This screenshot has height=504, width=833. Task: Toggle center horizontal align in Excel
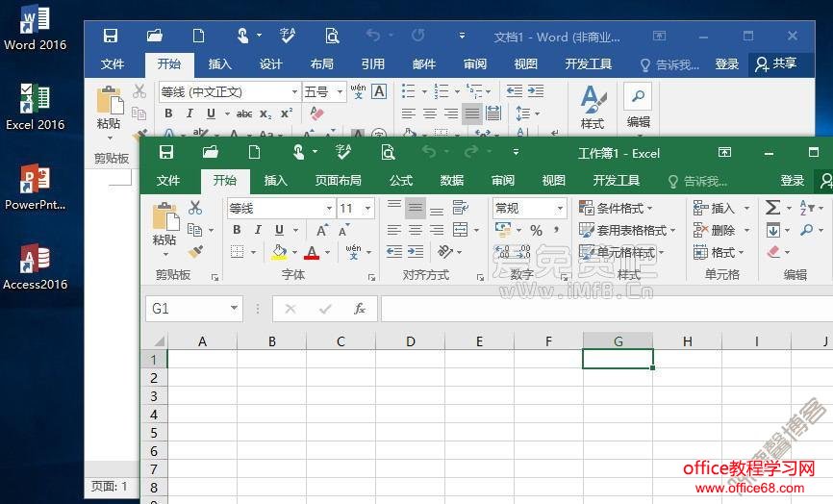pos(416,230)
